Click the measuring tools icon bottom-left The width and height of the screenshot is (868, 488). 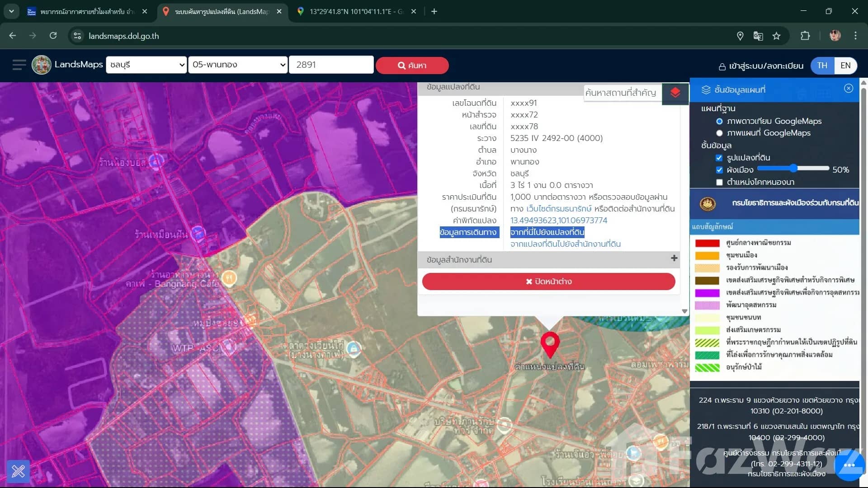[x=19, y=471]
